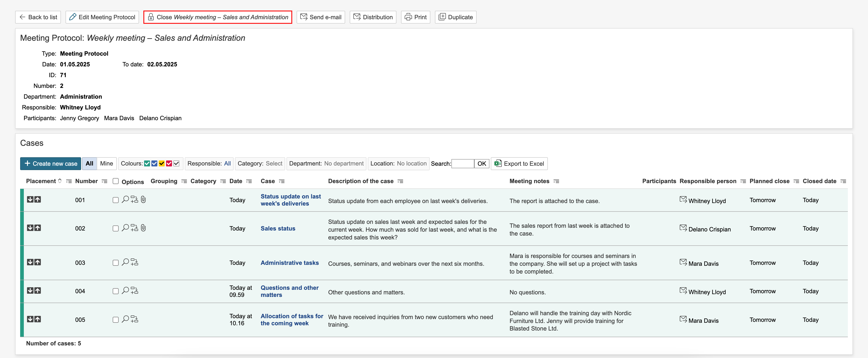Viewport: 868px width, 358px height.
Task: Open the Responsible filter dropdown
Action: [227, 163]
